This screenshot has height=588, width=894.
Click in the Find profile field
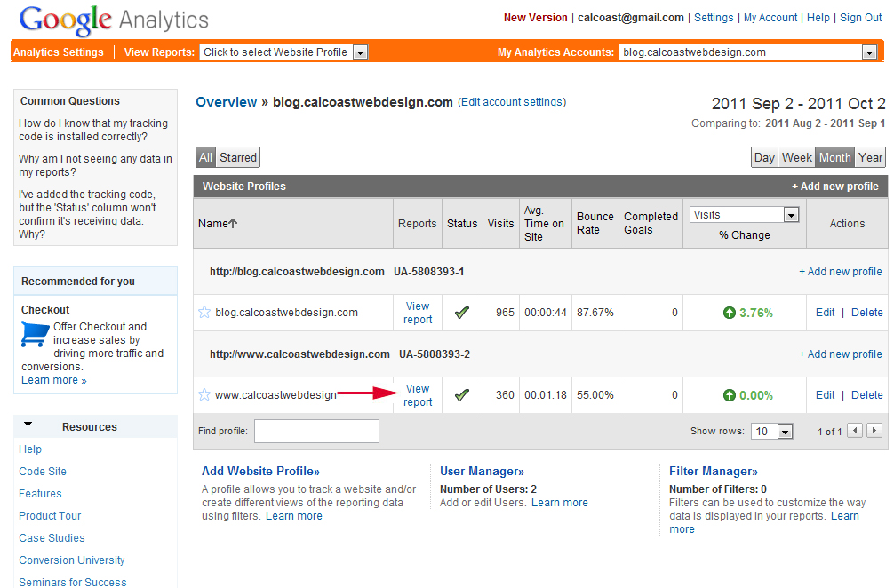(316, 432)
